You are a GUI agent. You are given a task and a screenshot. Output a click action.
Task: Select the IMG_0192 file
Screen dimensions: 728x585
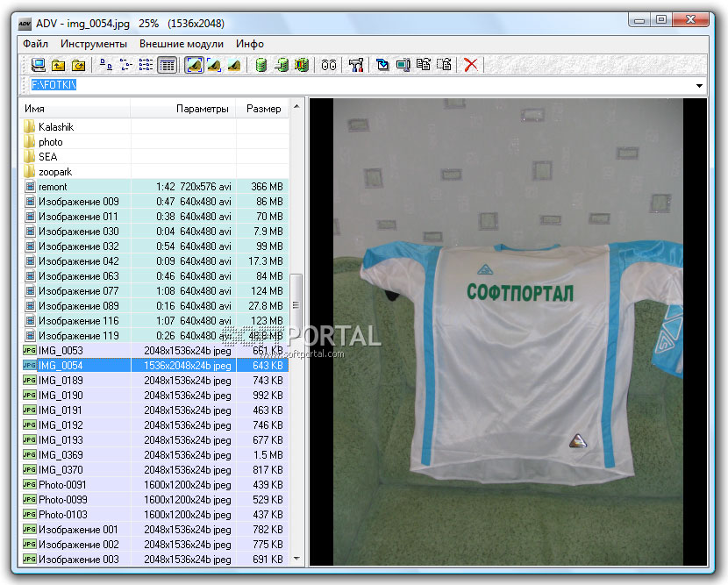[x=154, y=424]
